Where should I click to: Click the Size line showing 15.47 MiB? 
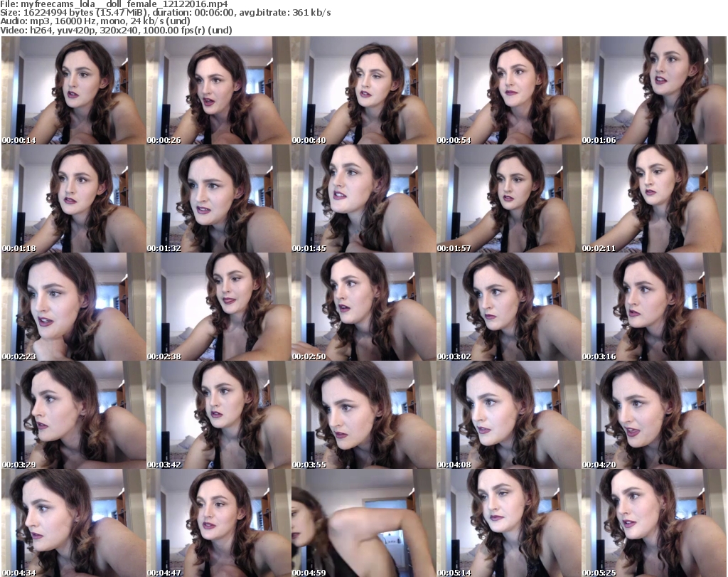(x=165, y=13)
